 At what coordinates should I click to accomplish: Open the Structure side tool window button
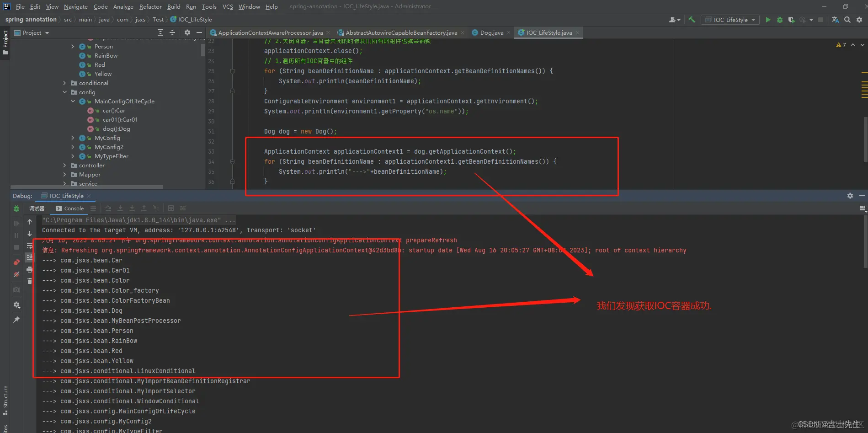click(x=5, y=401)
